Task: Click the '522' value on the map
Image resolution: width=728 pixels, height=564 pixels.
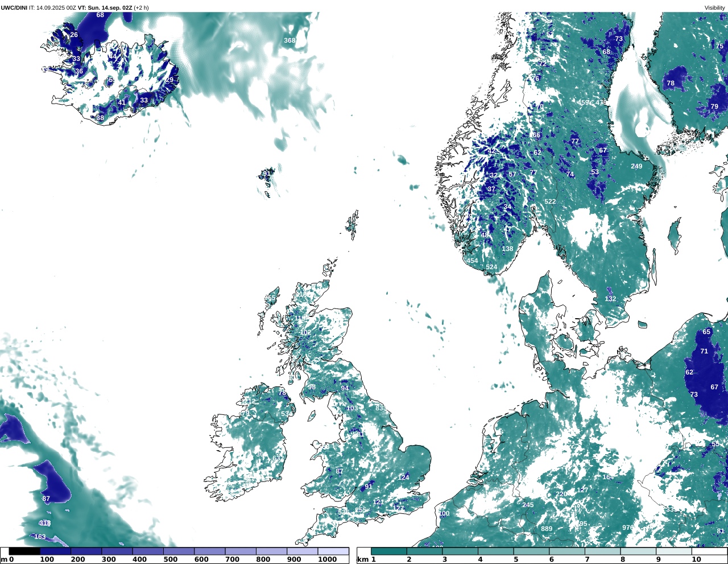Action: (x=550, y=201)
